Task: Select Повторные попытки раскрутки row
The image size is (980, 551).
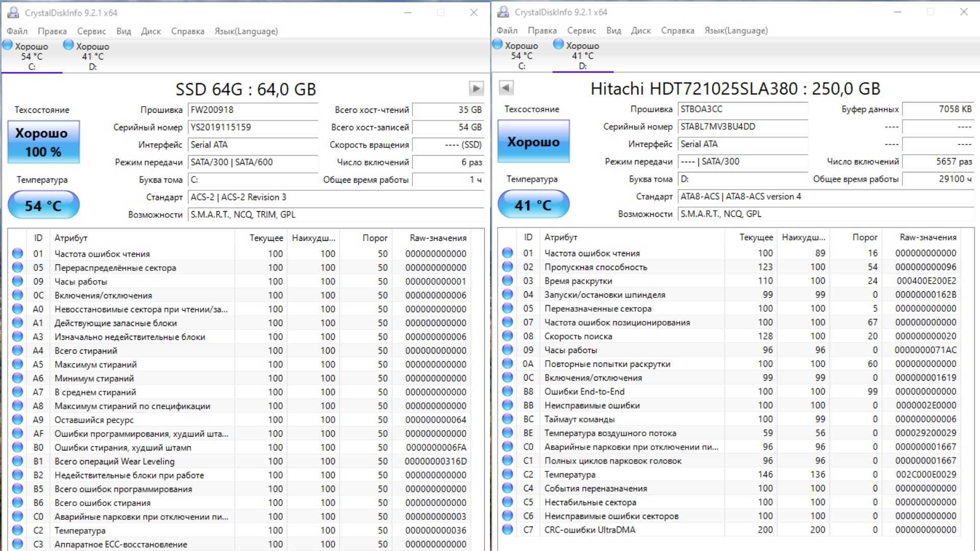Action: [729, 364]
